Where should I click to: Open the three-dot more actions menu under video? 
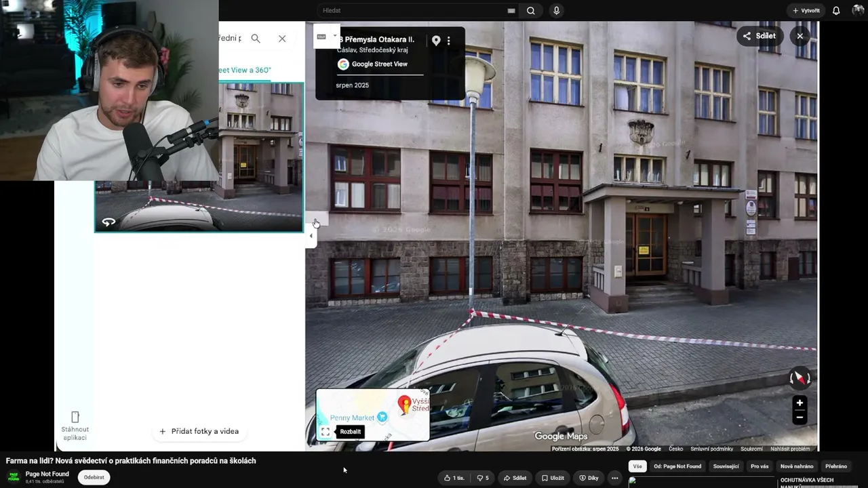(615, 478)
